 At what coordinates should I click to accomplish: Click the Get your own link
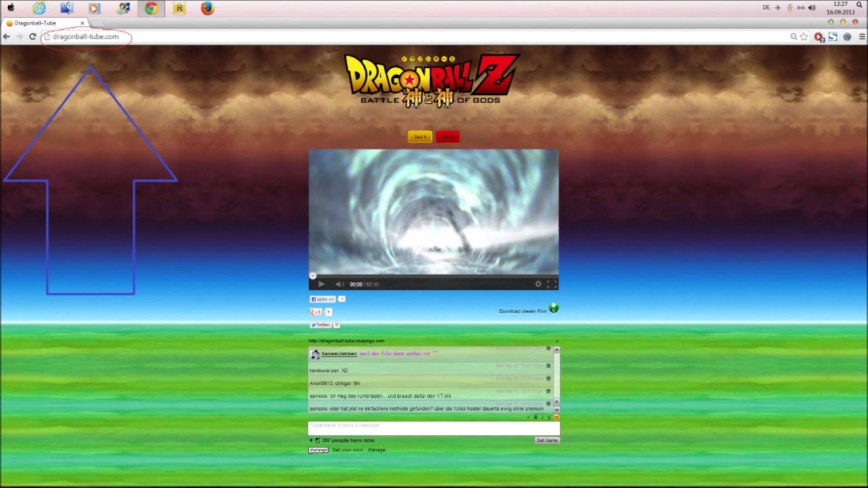tap(347, 450)
